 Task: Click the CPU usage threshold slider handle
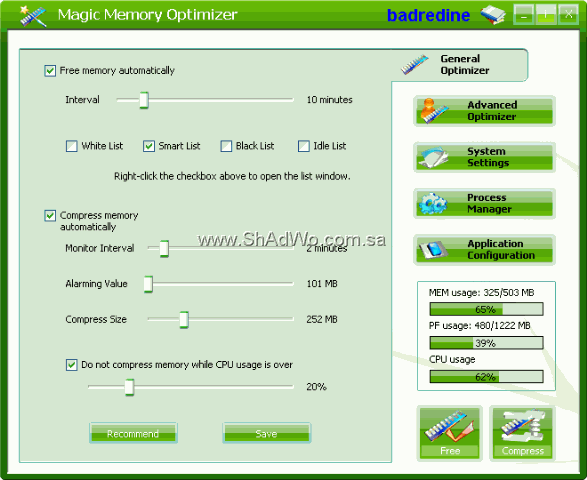pyautogui.click(x=129, y=387)
